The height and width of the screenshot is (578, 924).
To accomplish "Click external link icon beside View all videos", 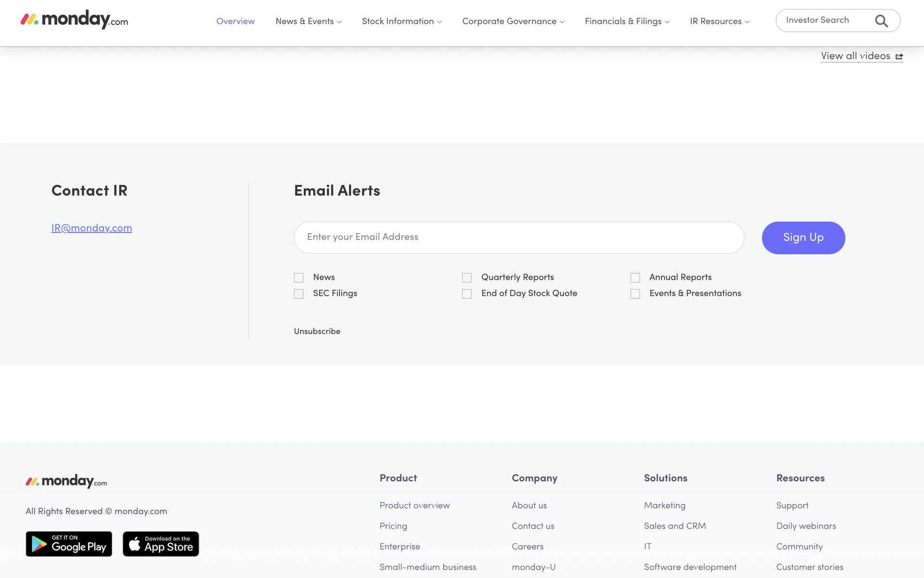I will pos(899,56).
